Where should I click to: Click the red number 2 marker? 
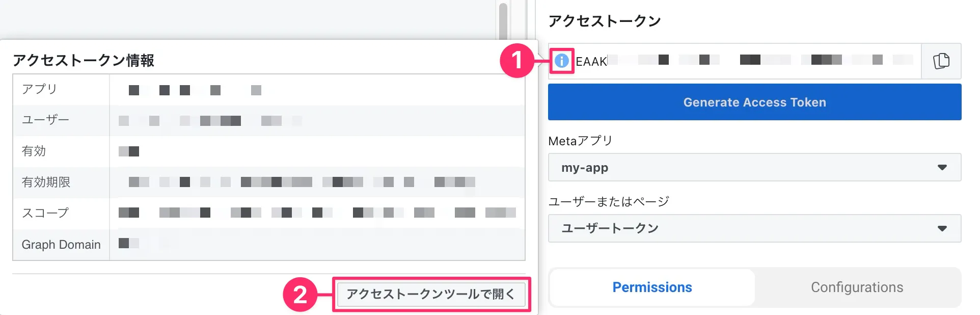tap(300, 295)
